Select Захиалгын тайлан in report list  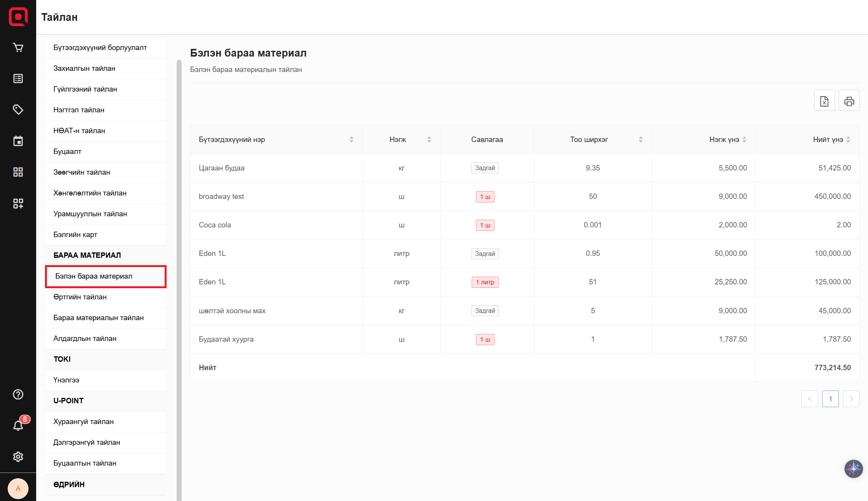coord(84,68)
